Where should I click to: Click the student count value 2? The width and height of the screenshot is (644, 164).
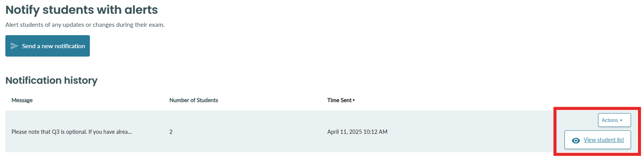click(x=171, y=132)
